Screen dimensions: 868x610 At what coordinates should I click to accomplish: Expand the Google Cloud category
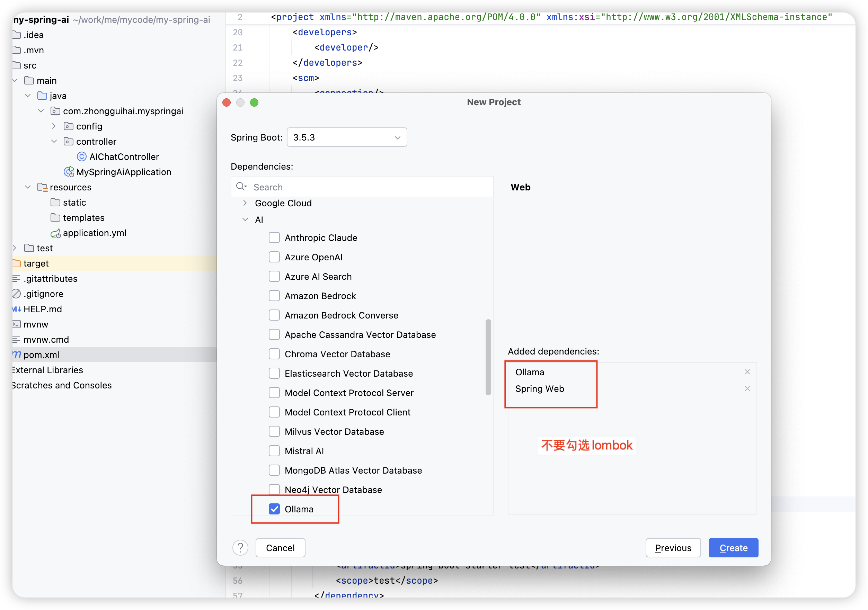click(245, 203)
